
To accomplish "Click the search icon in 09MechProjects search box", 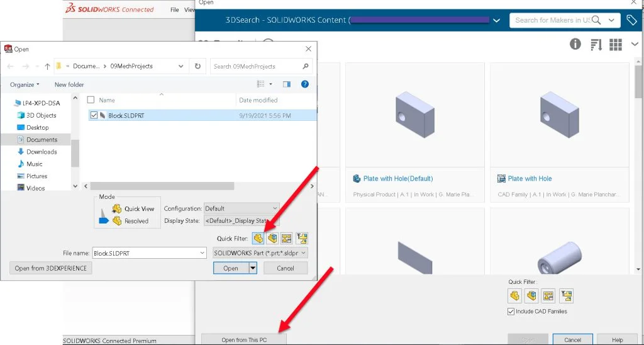I will point(305,66).
